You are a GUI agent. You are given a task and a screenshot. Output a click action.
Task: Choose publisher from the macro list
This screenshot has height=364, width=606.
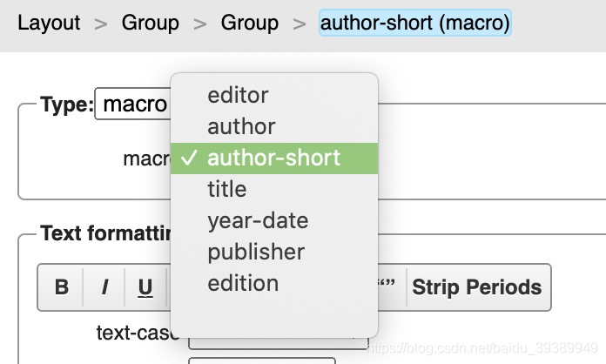[274, 252]
